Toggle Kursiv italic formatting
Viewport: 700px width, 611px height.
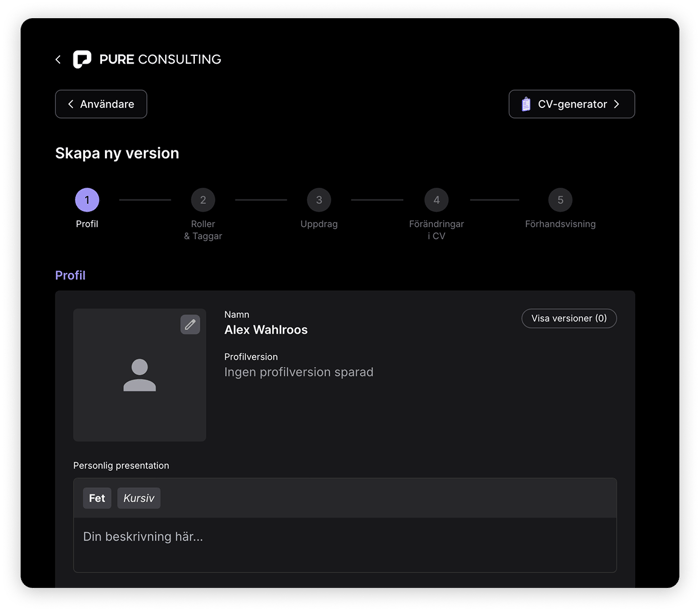click(x=139, y=498)
